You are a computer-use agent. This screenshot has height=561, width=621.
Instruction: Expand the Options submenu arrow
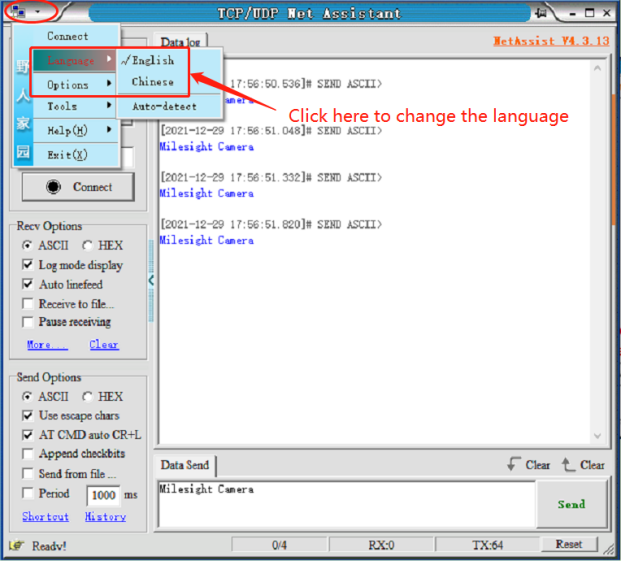coord(109,83)
